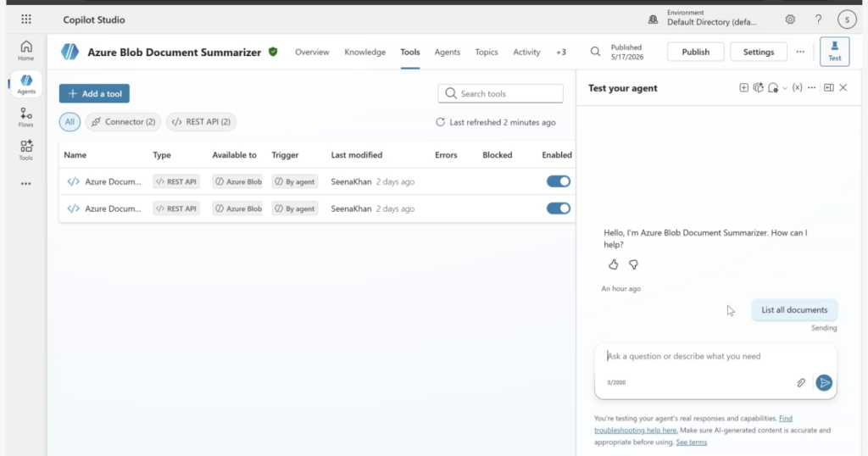Start a new test session plus icon
Viewport: 868px width, 456px height.
point(744,87)
